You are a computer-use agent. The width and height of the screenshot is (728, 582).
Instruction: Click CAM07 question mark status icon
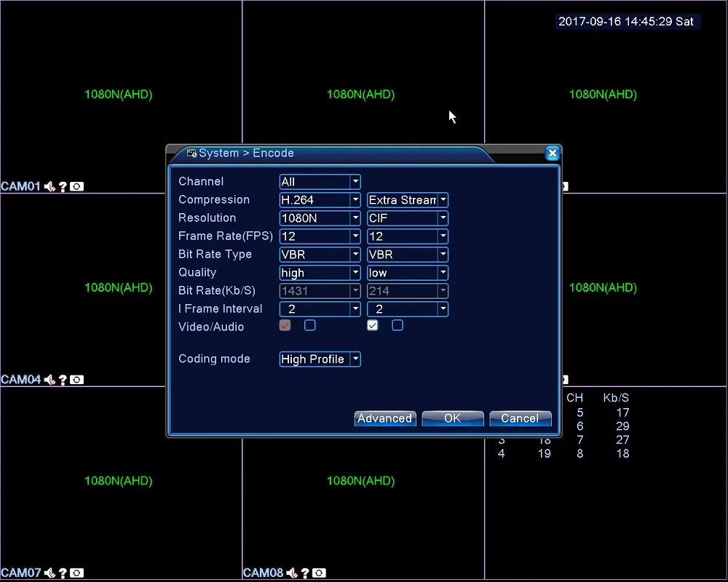pos(63,573)
